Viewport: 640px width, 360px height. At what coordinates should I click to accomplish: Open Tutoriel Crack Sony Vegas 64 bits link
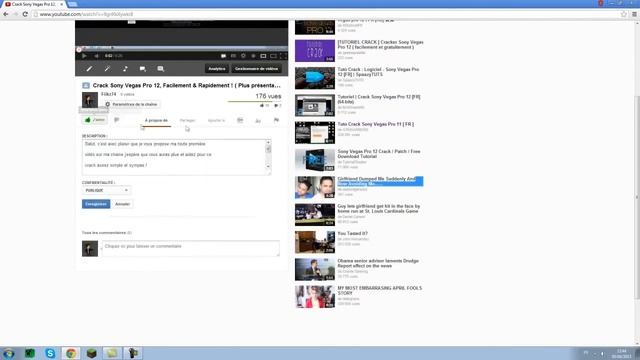379,99
